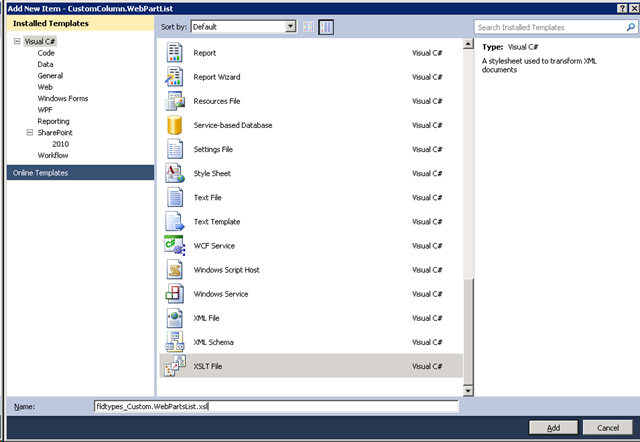
Task: Click Visual C# type in XML File row
Action: pos(427,318)
